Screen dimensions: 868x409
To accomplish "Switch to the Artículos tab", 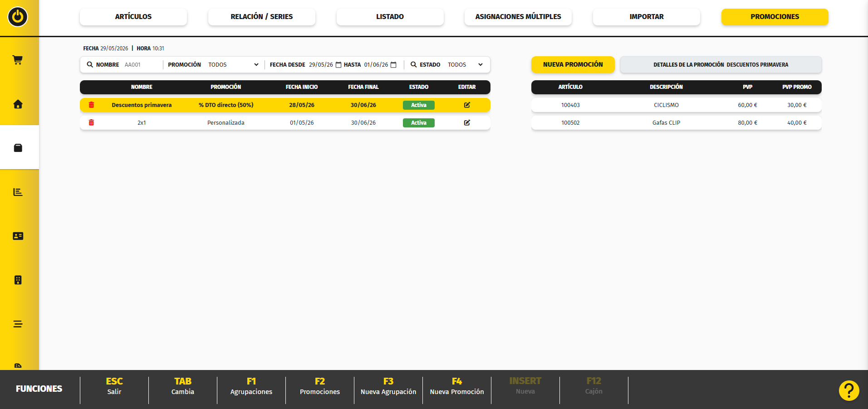I will pos(133,17).
